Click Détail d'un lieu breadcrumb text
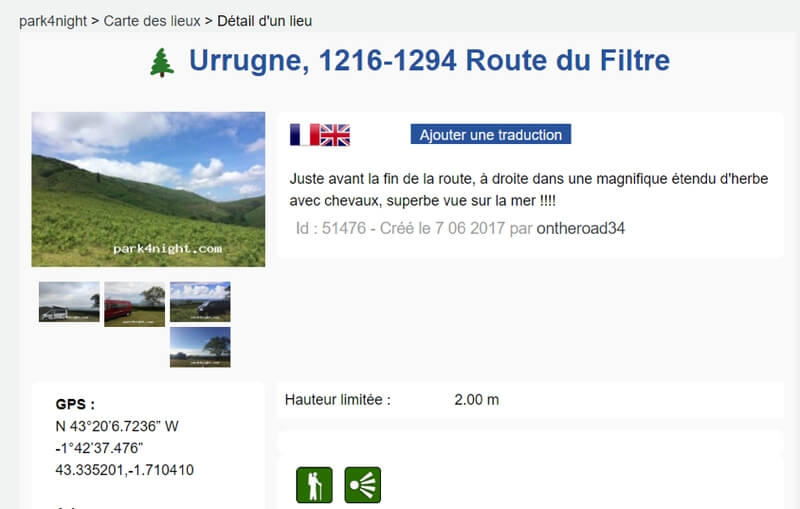 (265, 21)
